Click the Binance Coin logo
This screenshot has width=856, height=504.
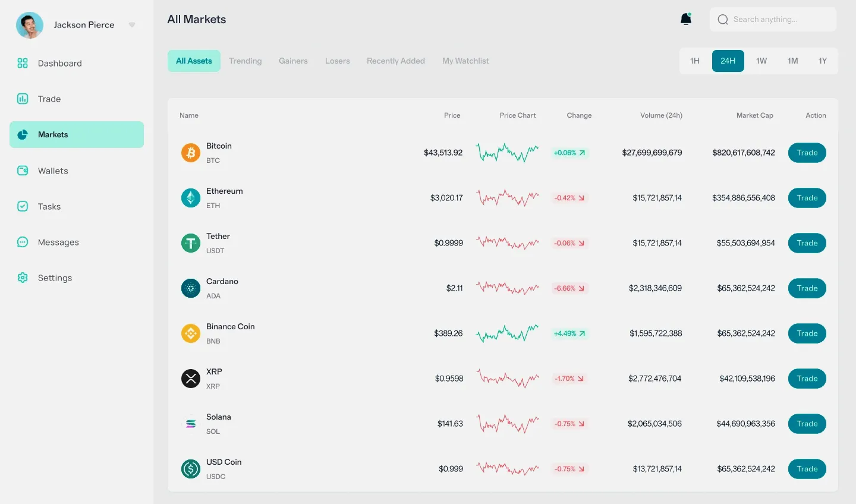pos(191,333)
